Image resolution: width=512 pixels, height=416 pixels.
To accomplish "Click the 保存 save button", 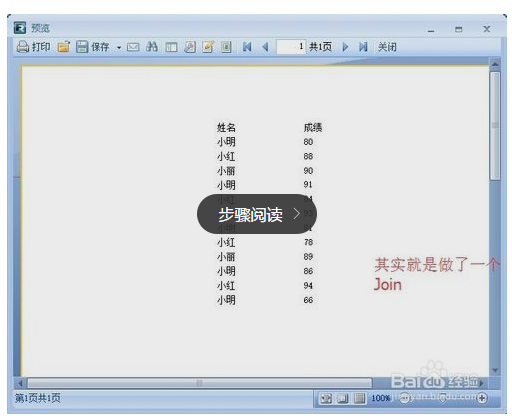I will [x=93, y=47].
